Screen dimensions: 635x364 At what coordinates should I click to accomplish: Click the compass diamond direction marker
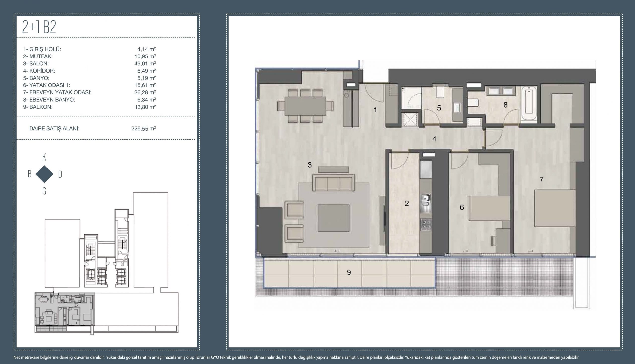[x=44, y=174]
